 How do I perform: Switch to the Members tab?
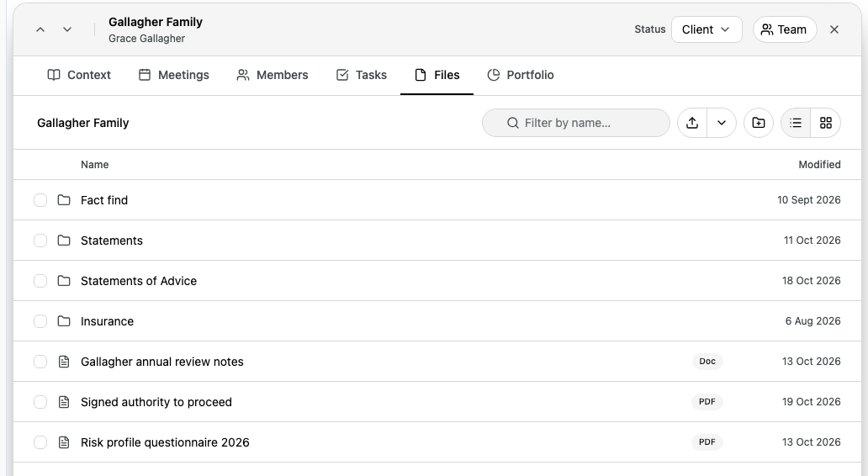273,75
